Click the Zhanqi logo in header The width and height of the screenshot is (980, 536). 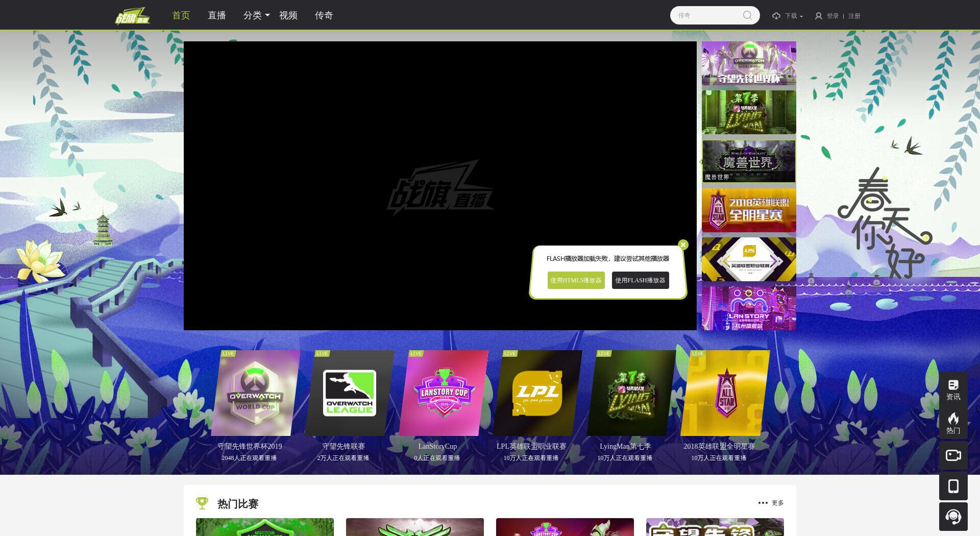tap(132, 16)
